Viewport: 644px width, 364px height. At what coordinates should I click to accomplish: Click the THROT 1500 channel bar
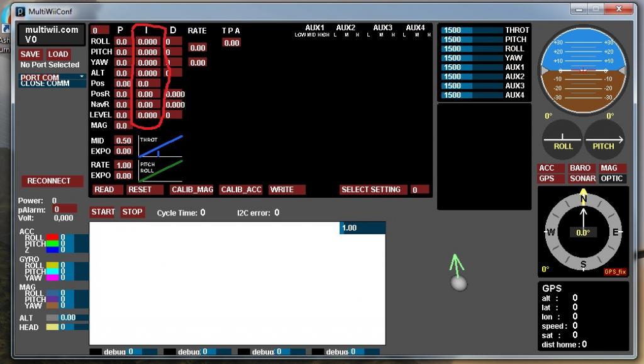(x=472, y=30)
